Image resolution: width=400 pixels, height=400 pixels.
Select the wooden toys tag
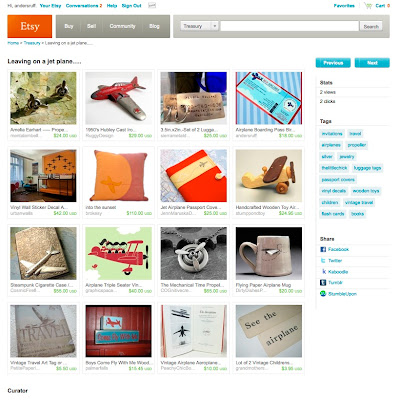(366, 191)
